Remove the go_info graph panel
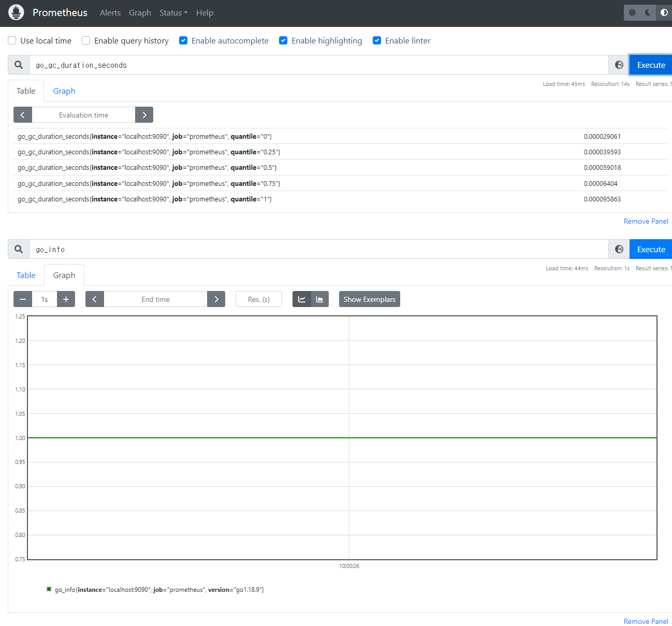 (646, 621)
